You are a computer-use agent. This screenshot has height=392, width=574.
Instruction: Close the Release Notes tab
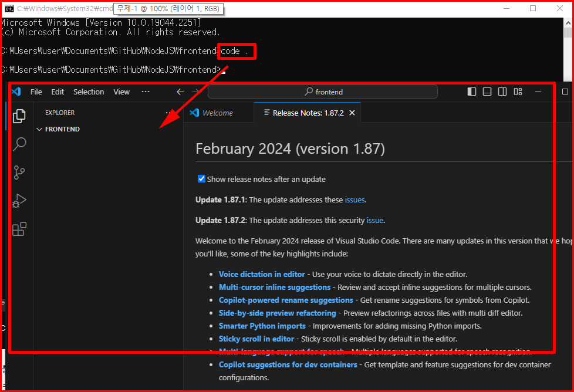coord(352,113)
